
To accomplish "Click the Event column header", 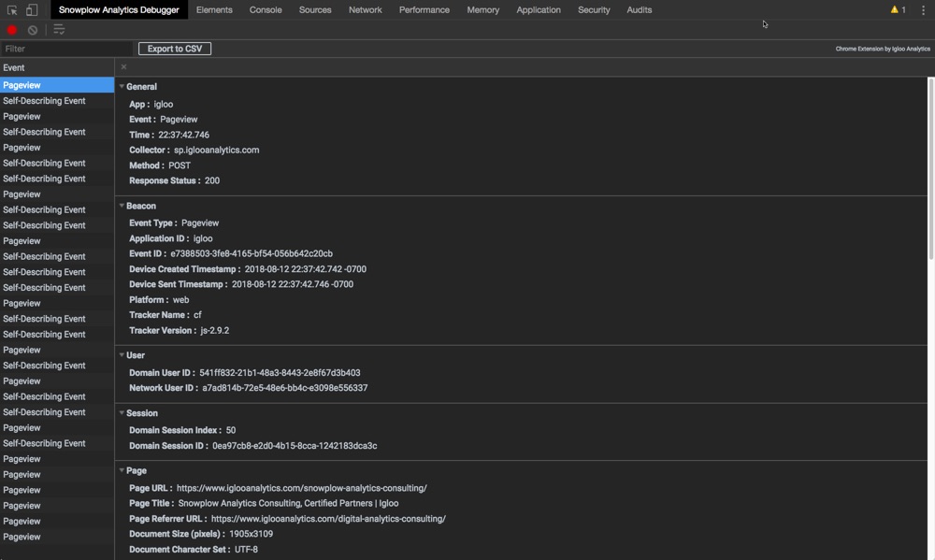I will coord(57,67).
